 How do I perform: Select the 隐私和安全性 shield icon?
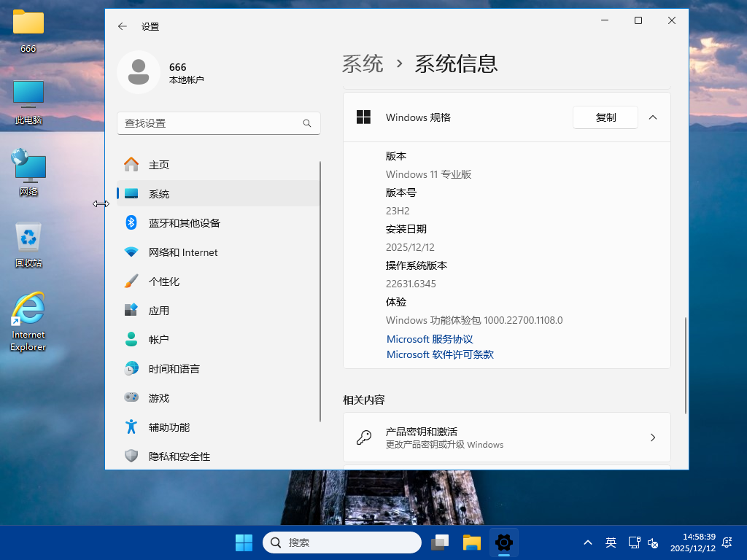point(131,456)
